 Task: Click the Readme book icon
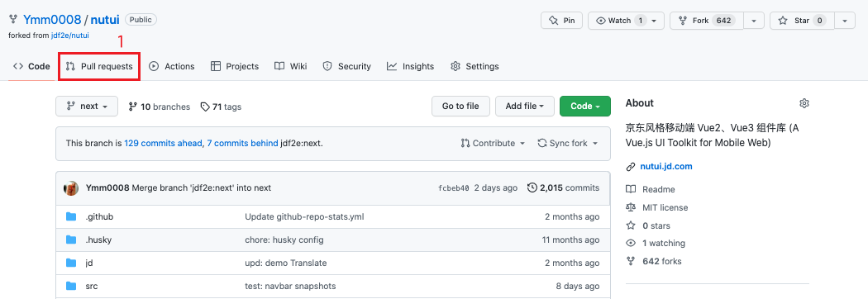coord(631,190)
